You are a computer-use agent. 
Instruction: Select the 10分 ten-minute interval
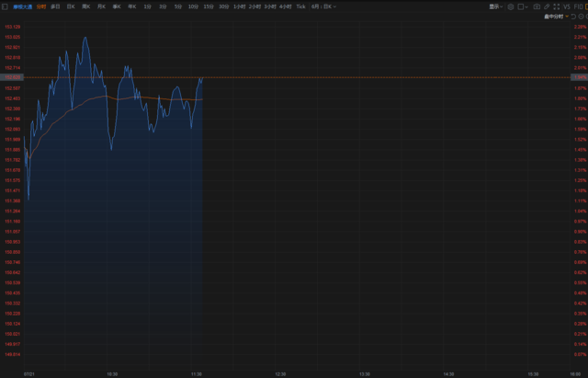[x=193, y=6]
